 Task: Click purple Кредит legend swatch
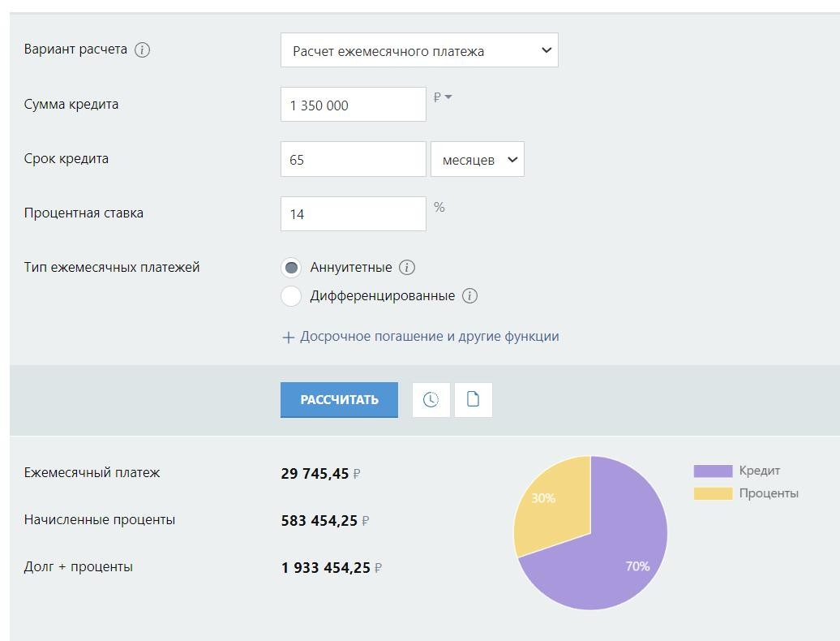(x=713, y=471)
